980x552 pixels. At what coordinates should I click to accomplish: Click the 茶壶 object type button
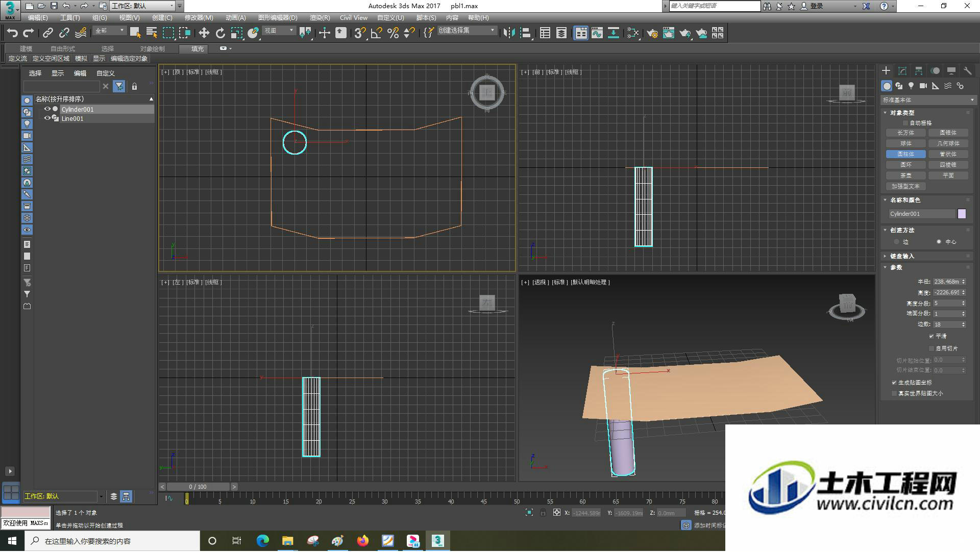pos(906,175)
